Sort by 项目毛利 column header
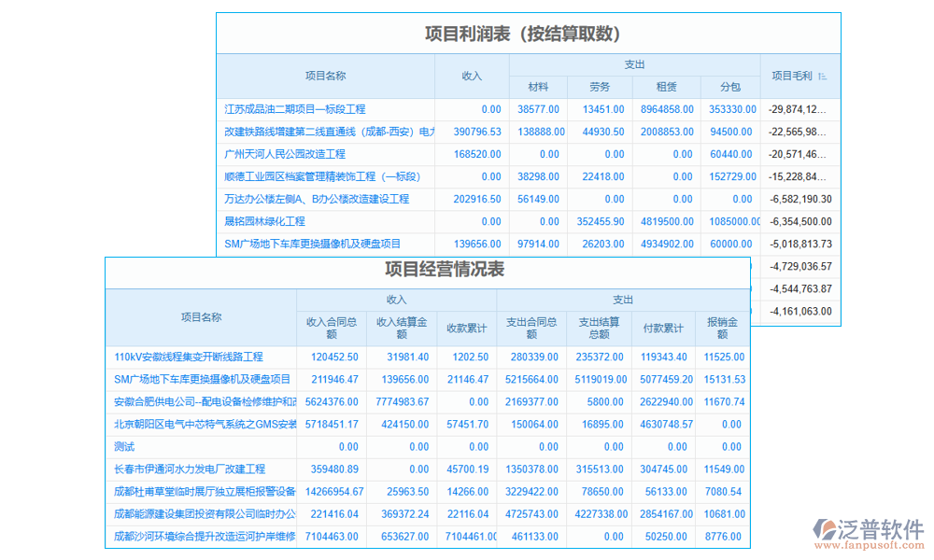 pyautogui.click(x=790, y=75)
